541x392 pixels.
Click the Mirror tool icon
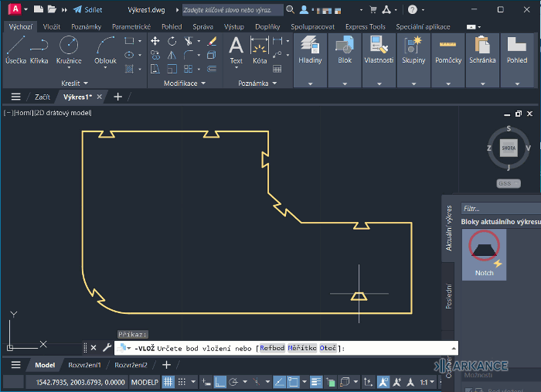point(172,55)
